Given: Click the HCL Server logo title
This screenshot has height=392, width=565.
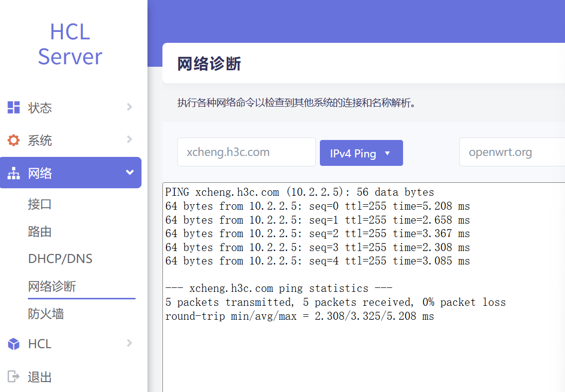Looking at the screenshot, I should point(70,44).
